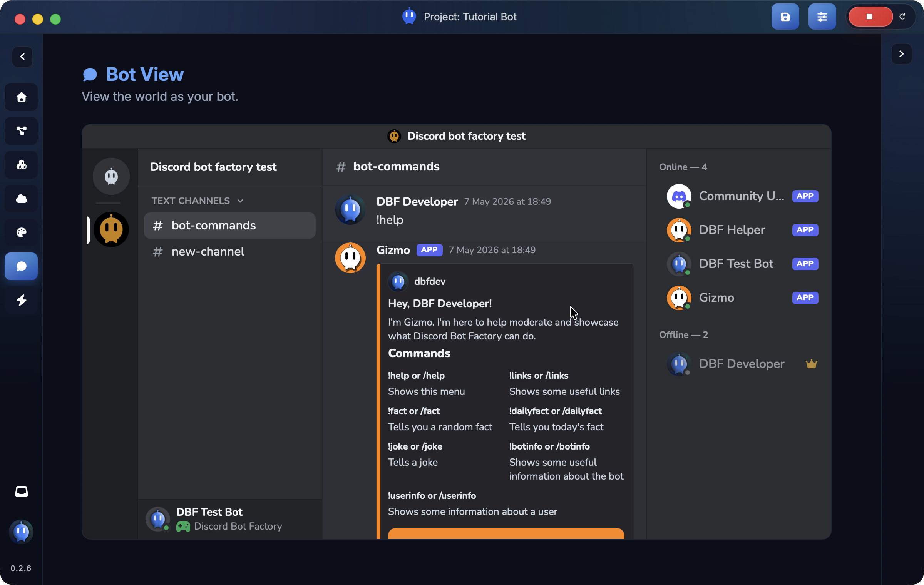Viewport: 924px width, 585px height.
Task: Open project settings sliders button
Action: click(x=822, y=17)
